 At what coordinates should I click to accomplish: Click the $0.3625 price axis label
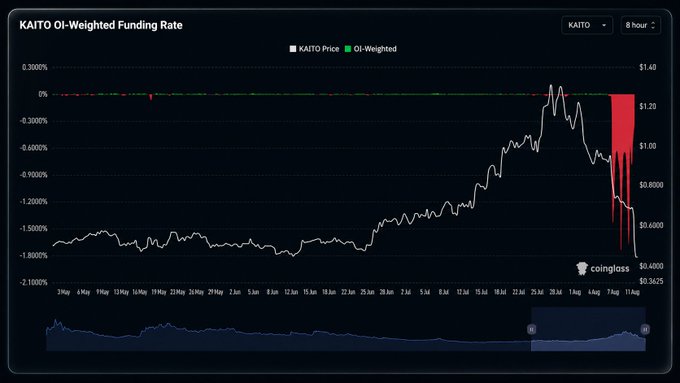tap(651, 281)
